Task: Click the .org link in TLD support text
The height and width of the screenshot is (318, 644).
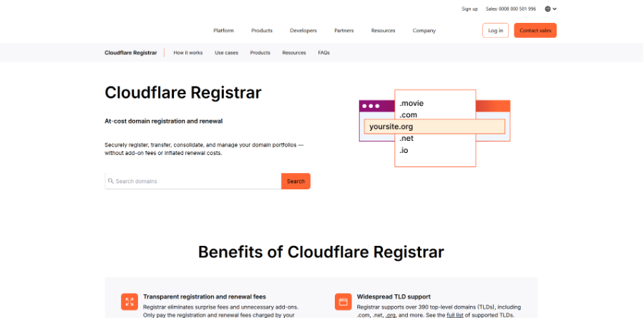Action: click(390, 315)
